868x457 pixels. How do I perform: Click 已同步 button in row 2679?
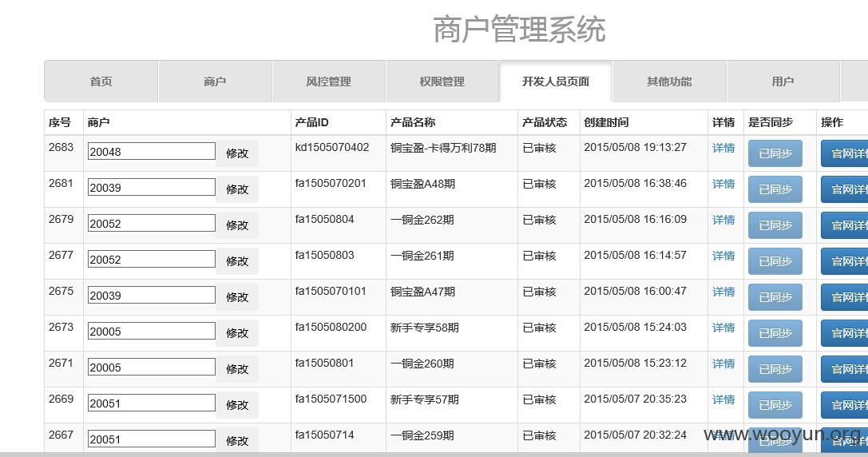coord(775,225)
